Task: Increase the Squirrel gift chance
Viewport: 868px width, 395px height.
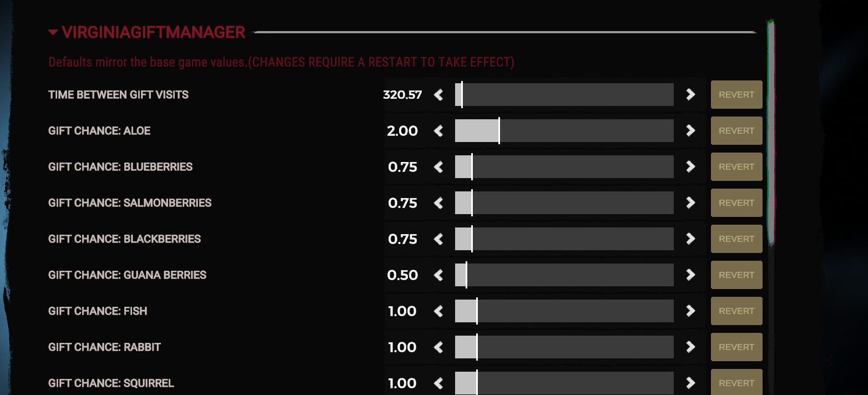Action: [690, 383]
